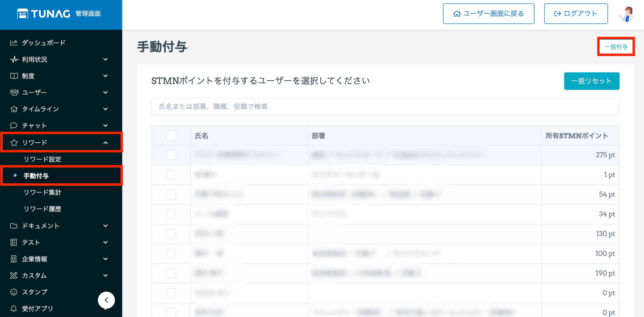Open スタンプ in sidebar

point(35,292)
